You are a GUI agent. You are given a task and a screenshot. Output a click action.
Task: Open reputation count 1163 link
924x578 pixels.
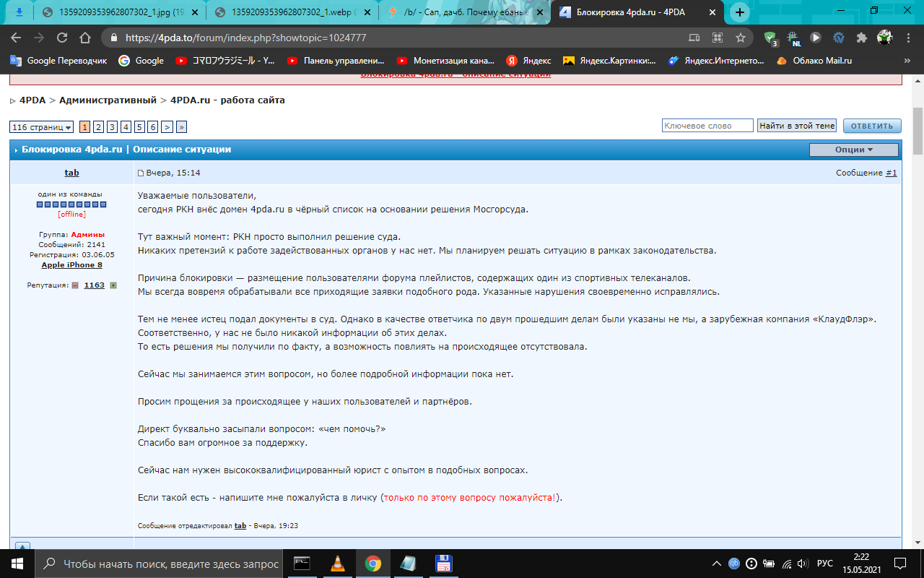pyautogui.click(x=94, y=285)
